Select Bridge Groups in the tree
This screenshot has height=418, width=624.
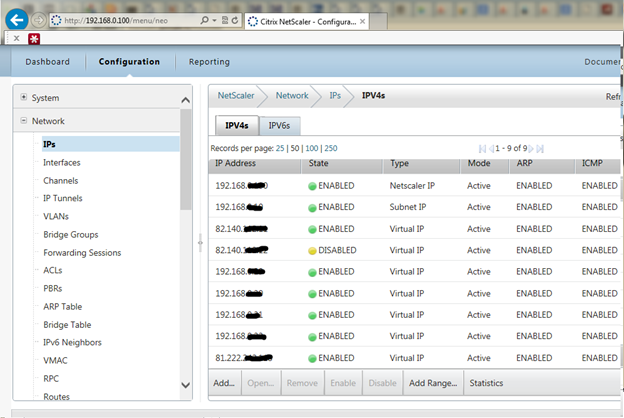70,234
